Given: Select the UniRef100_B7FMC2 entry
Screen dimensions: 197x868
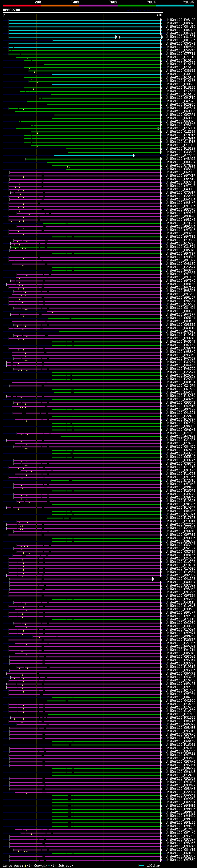Looking at the screenshot, I should pos(180,714).
